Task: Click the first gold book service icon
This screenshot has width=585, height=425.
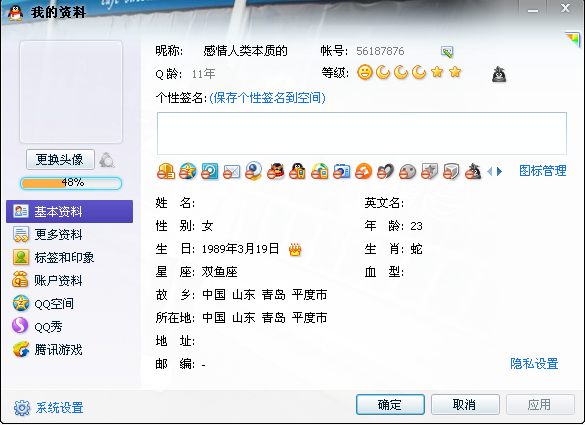Action: tap(166, 171)
